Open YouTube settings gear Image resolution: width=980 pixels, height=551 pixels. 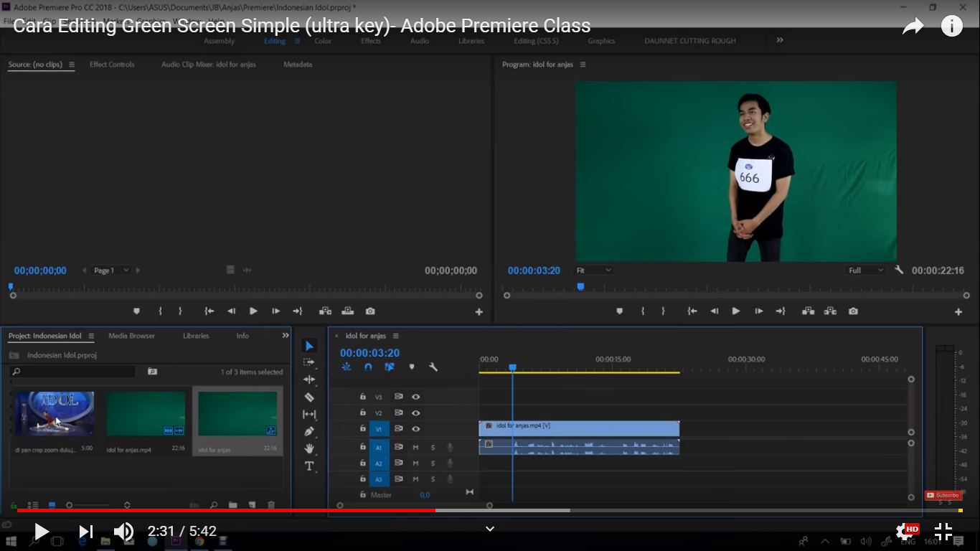904,532
